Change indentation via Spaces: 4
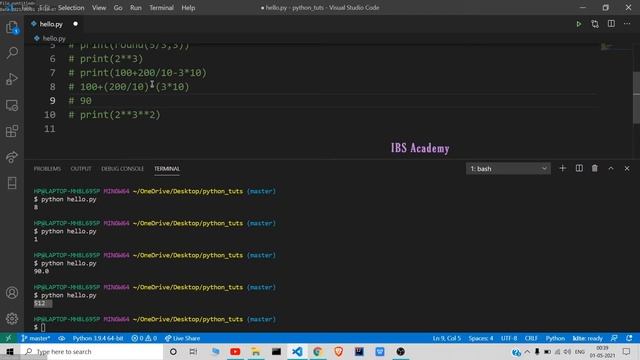The width and height of the screenshot is (640, 360). point(481,338)
